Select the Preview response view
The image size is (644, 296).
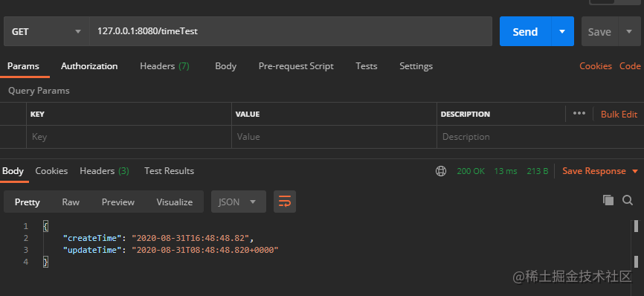click(x=118, y=202)
